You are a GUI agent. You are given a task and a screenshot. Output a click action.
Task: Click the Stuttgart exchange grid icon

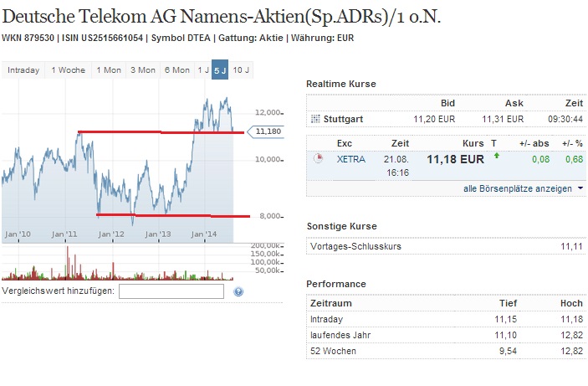click(x=314, y=119)
